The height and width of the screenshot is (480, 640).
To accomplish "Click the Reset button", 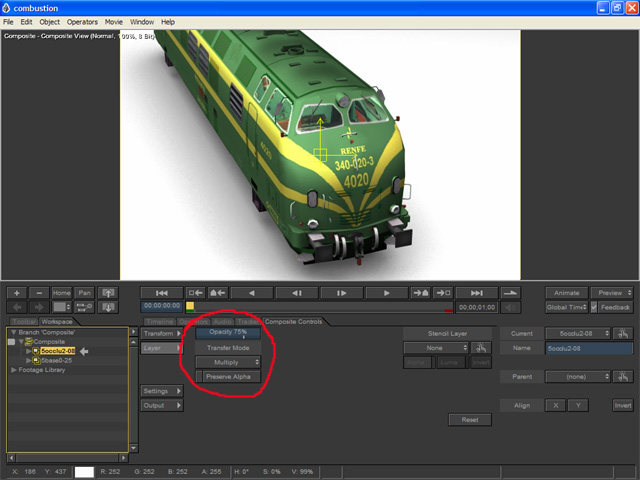I will tap(470, 420).
